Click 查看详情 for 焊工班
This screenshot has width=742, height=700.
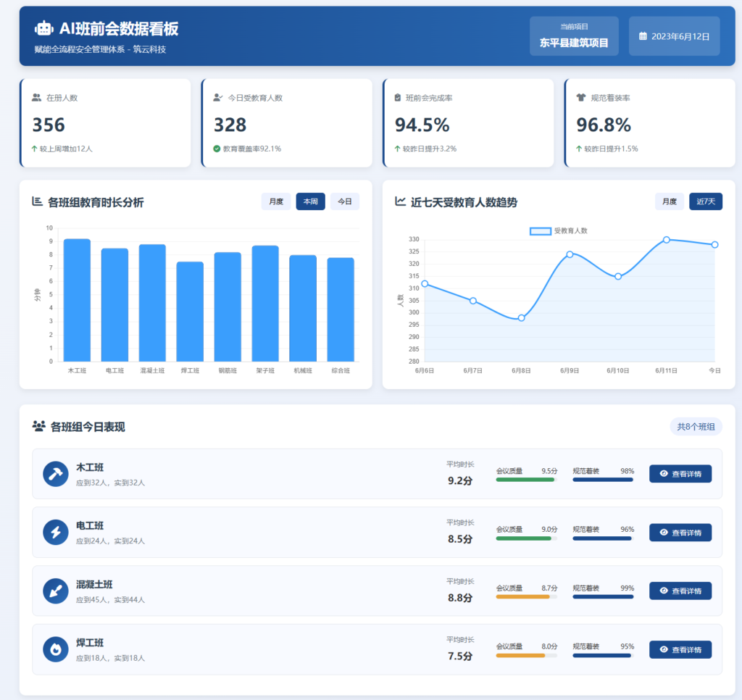[680, 650]
